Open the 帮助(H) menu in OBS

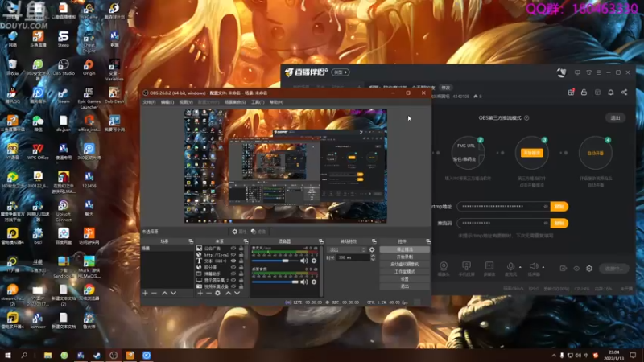tap(276, 102)
